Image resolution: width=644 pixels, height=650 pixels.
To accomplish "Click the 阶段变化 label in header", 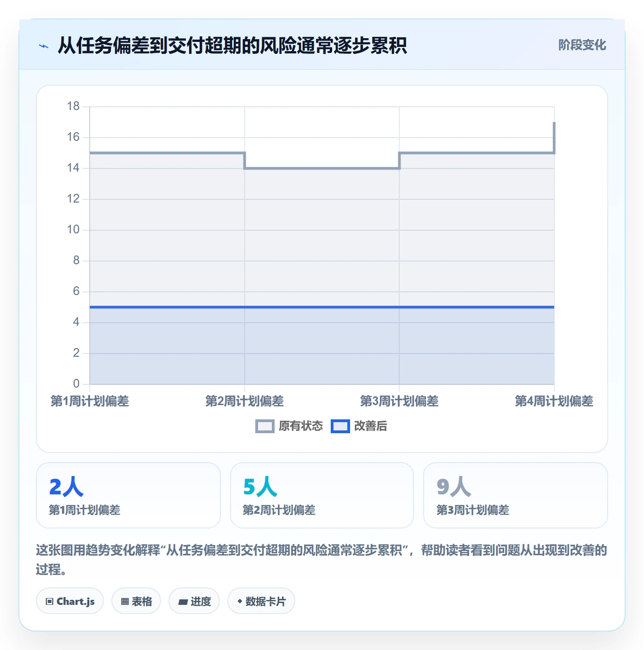I will tap(582, 45).
